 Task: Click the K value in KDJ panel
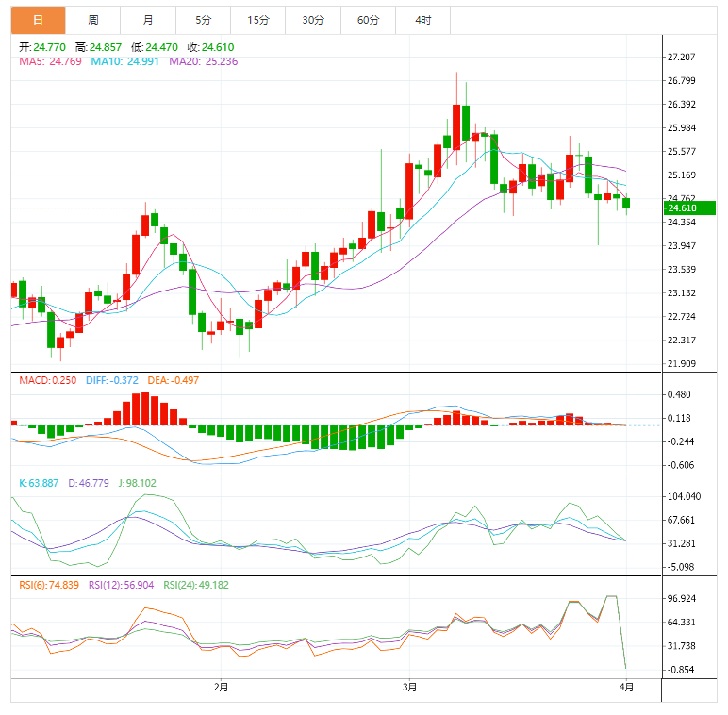tap(40, 483)
